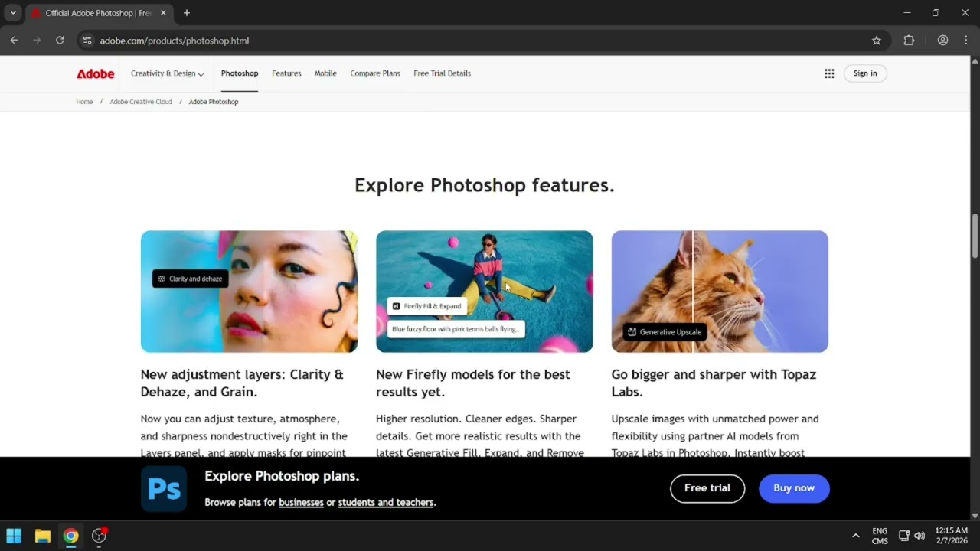Open the Extensions puzzle icon
This screenshot has height=551, width=980.
click(909, 41)
